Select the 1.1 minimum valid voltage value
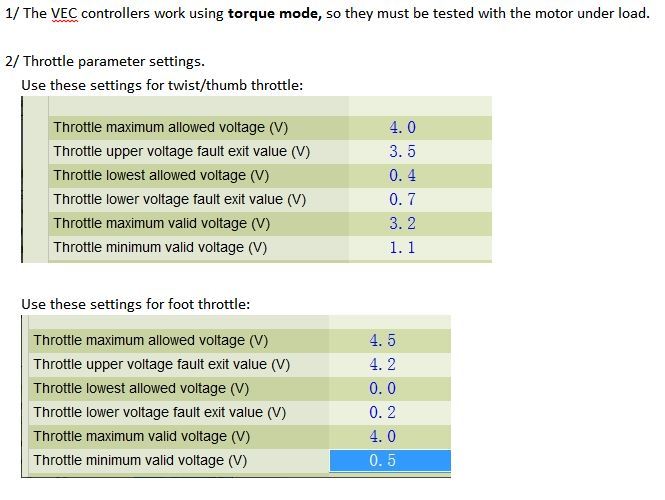The image size is (665, 500). 403,248
